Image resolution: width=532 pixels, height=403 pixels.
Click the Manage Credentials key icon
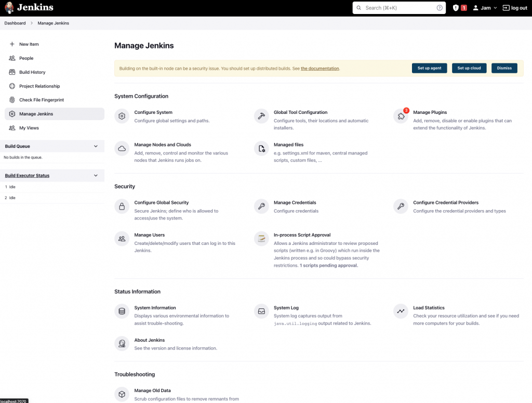261,206
